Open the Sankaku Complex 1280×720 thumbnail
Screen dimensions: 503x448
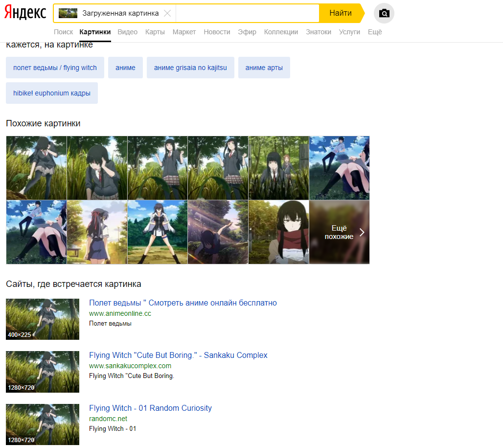[x=43, y=372]
